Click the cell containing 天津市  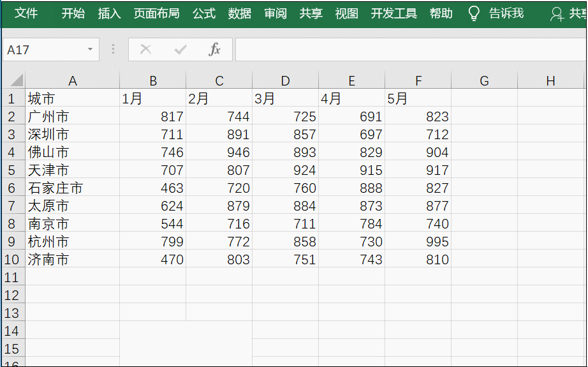[x=72, y=170]
